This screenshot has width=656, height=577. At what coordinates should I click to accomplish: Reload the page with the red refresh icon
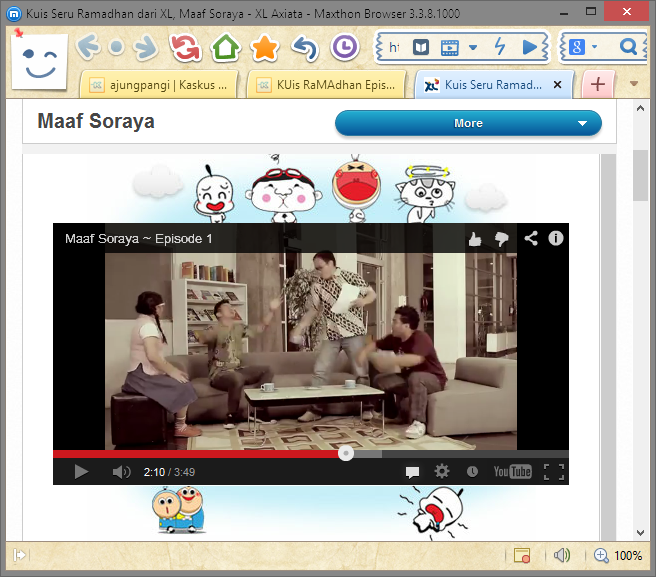point(185,47)
